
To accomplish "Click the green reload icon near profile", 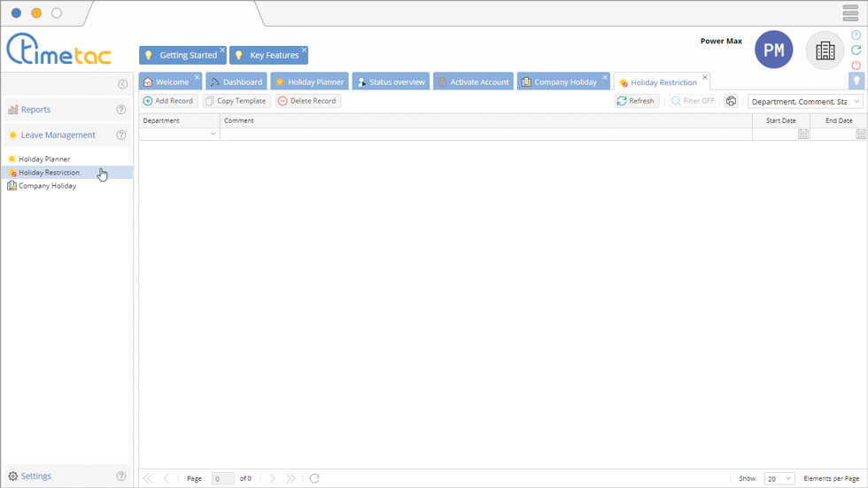I will [x=856, y=50].
